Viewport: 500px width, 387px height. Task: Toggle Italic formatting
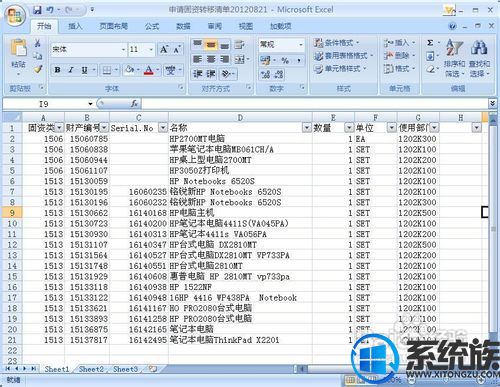click(x=71, y=70)
